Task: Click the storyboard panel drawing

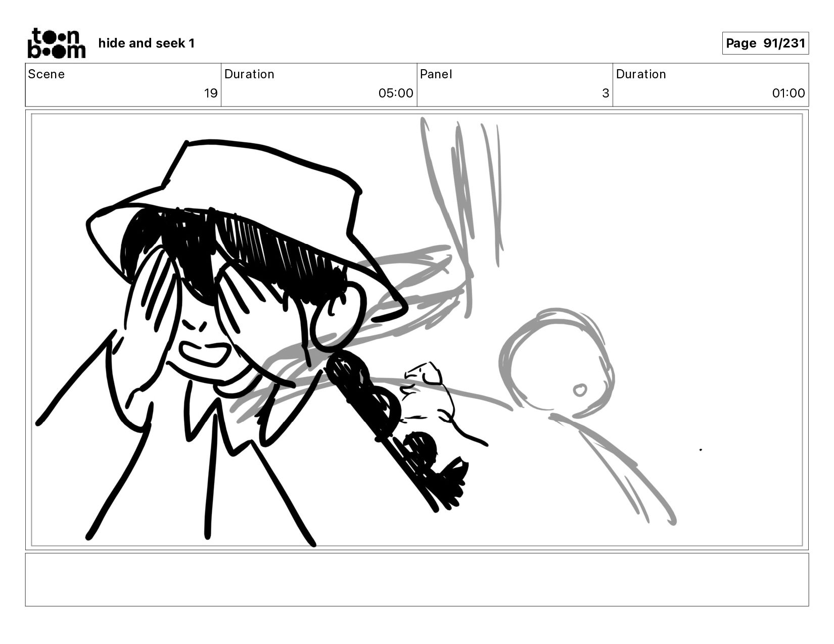Action: tap(417, 330)
